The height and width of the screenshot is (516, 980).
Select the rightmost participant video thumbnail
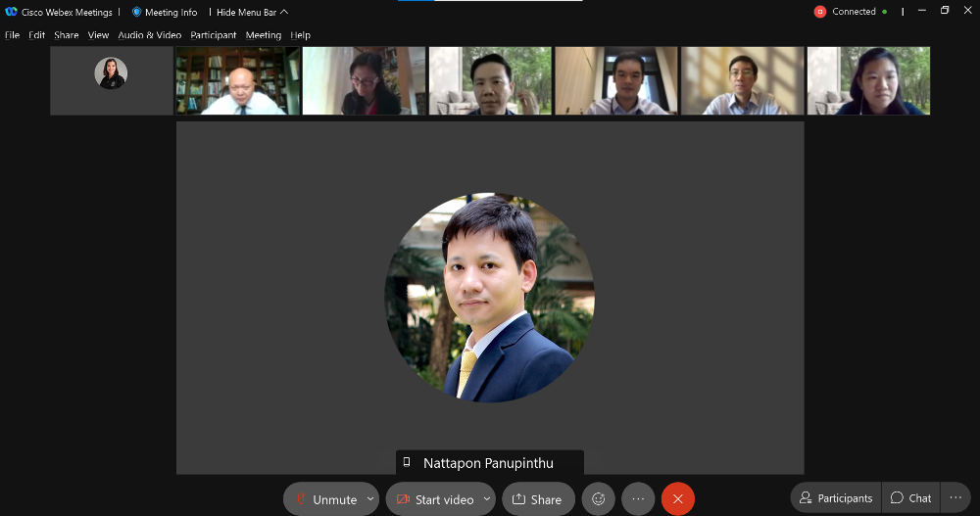pos(868,81)
